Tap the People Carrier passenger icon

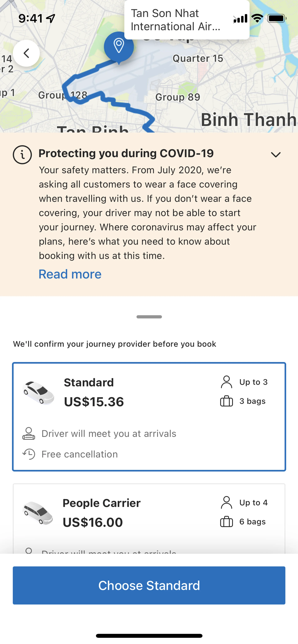click(226, 503)
